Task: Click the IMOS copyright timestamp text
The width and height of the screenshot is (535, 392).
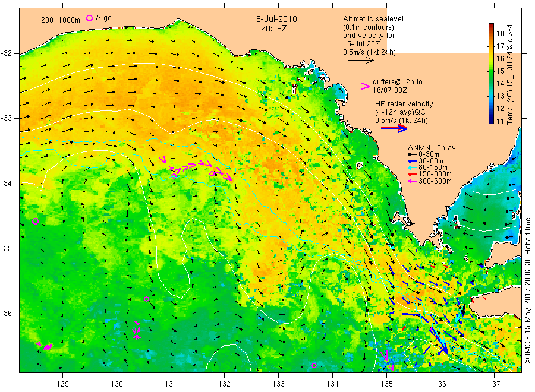Action: (527, 291)
